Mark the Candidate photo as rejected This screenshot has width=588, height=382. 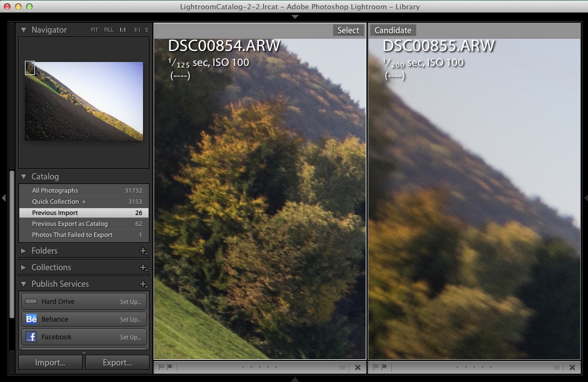pos(384,366)
